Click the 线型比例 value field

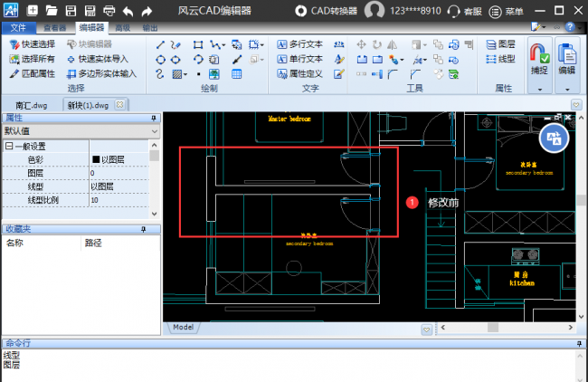(119, 200)
